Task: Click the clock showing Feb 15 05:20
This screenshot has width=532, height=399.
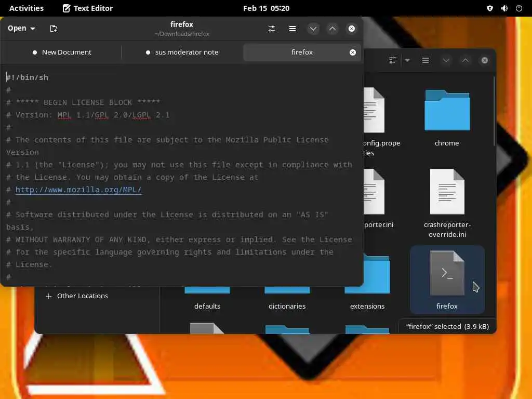Action: [x=266, y=8]
